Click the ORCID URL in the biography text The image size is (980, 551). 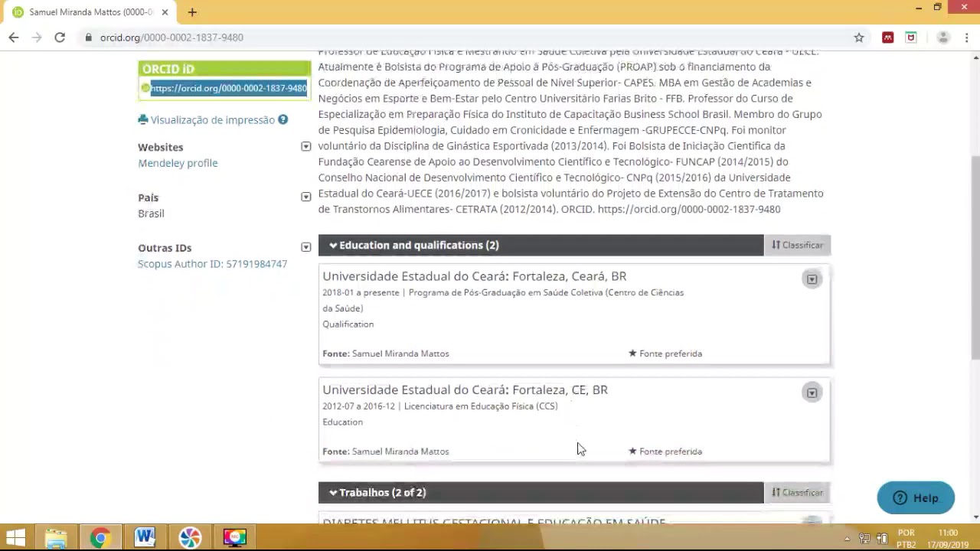[689, 209]
